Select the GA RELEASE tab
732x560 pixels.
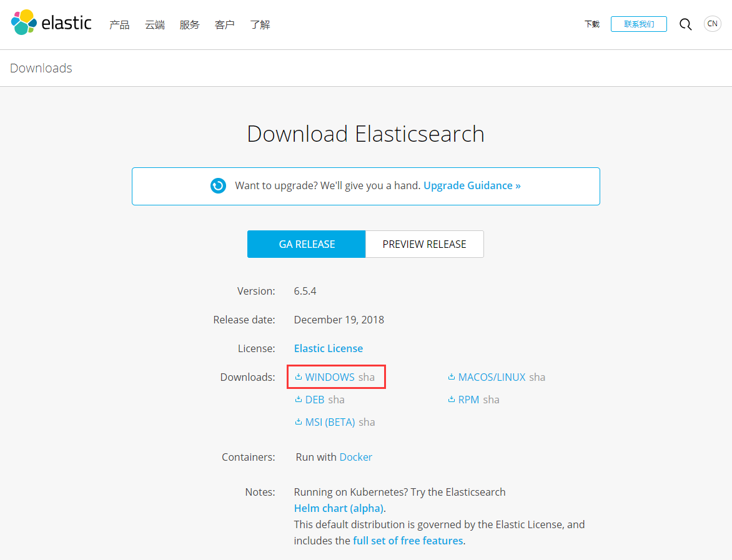(306, 244)
